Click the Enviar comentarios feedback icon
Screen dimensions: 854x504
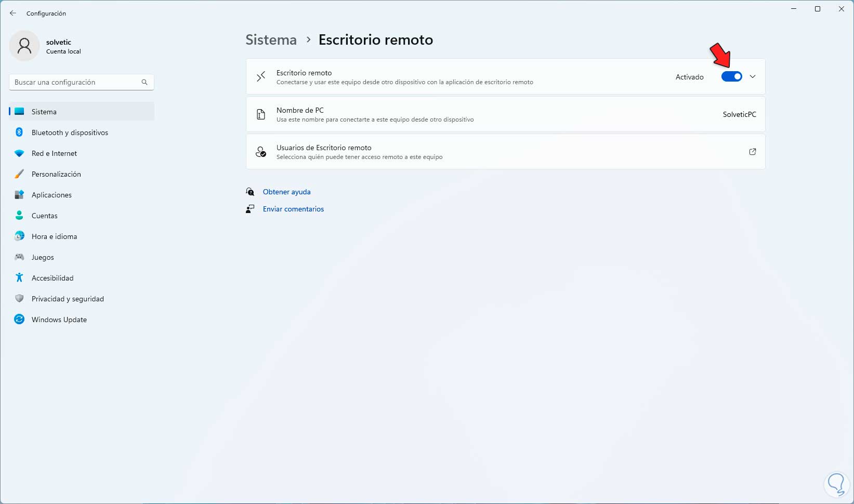pyautogui.click(x=250, y=209)
